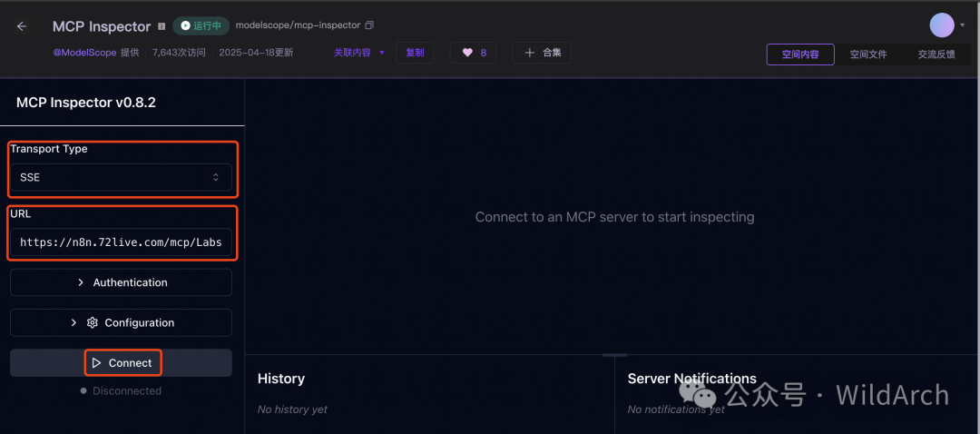This screenshot has width=980, height=434.
Task: Expand the Authentication section
Action: pos(121,282)
